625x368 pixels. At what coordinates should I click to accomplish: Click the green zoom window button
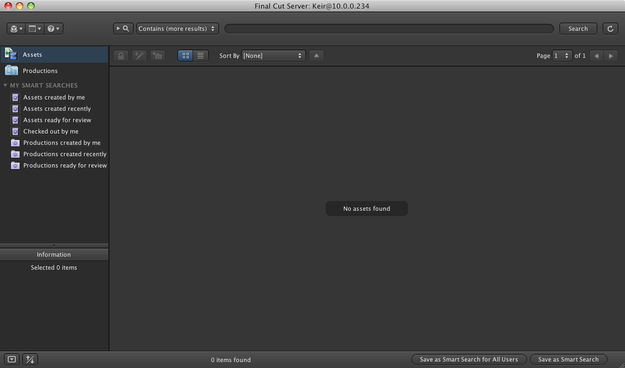click(31, 6)
